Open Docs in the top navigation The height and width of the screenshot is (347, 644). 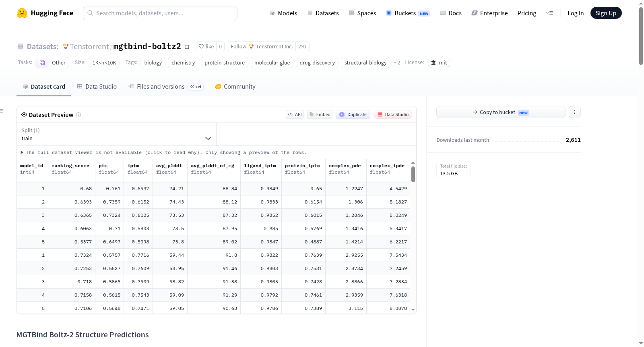[x=451, y=13]
